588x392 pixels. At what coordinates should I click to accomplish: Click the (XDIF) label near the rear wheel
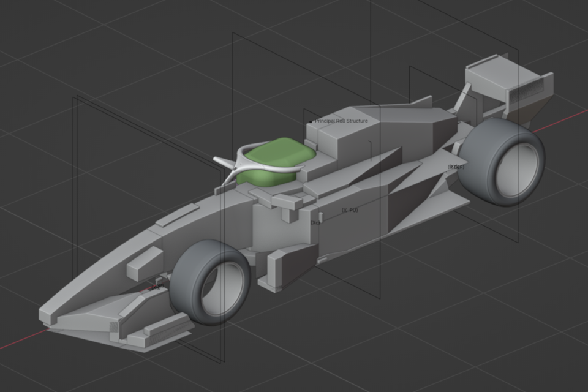(x=456, y=167)
